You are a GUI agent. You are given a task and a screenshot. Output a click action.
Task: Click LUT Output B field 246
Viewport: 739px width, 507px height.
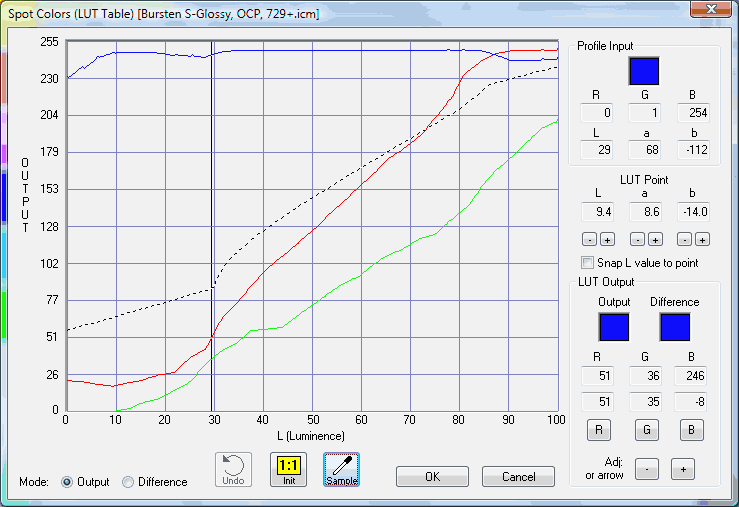point(690,376)
